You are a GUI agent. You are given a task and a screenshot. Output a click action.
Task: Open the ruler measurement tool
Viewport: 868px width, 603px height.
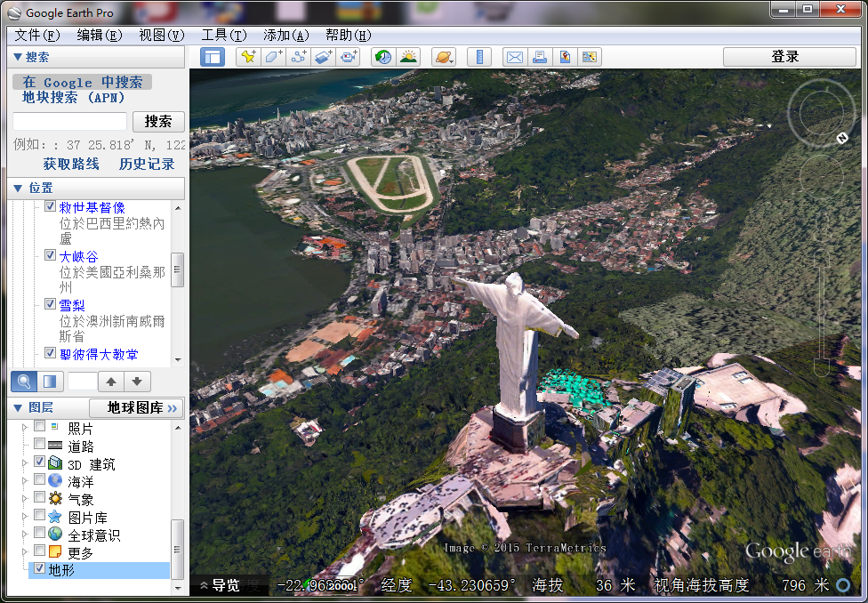pyautogui.click(x=479, y=57)
